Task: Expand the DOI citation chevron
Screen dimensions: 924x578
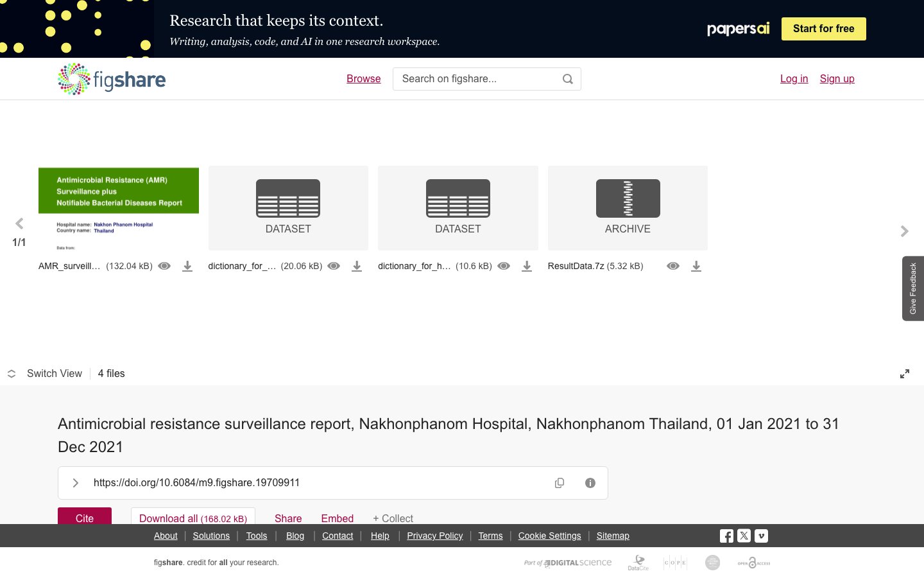Action: pyautogui.click(x=76, y=483)
